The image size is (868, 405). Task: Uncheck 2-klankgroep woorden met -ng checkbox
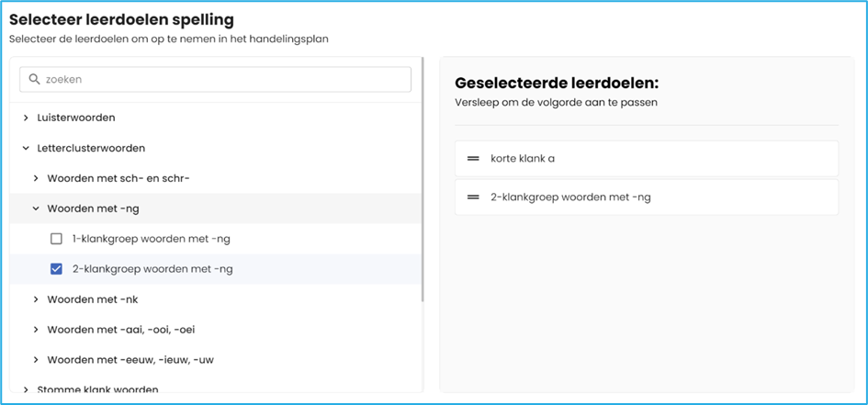pos(56,269)
